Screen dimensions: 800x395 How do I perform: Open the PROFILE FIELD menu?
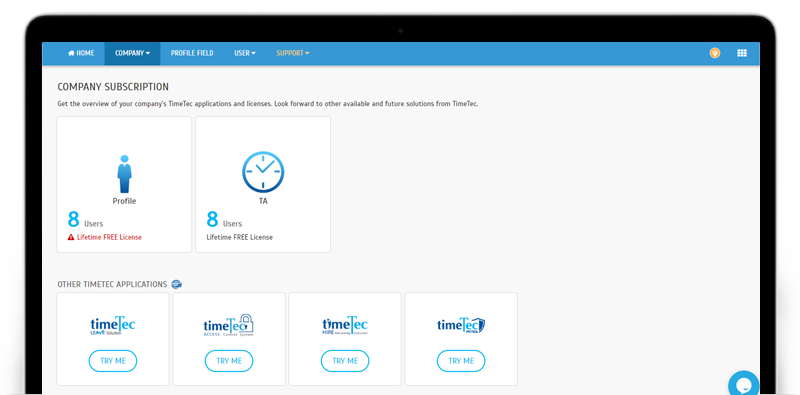(192, 53)
